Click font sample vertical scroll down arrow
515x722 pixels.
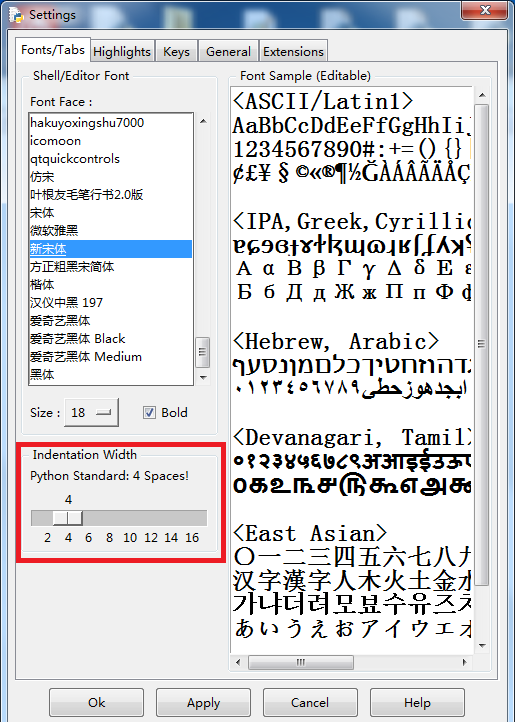pyautogui.click(x=482, y=646)
